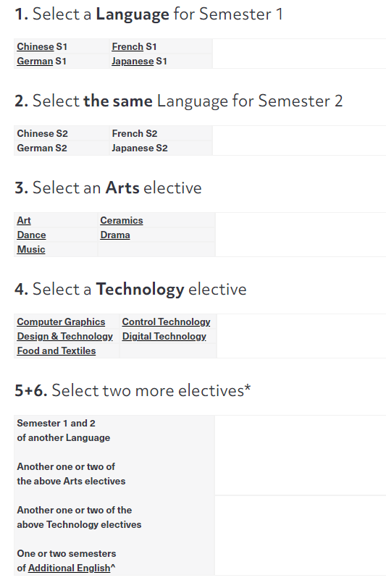Click the Language heading for Semester 1
Viewport: 386px width, 588px height.
pyautogui.click(x=148, y=14)
